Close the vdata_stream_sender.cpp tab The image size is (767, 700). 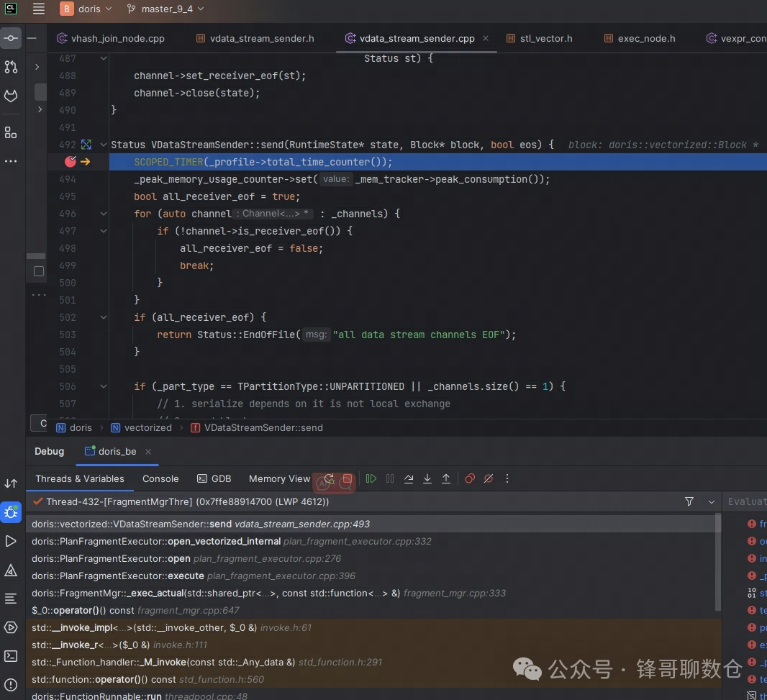click(485, 38)
